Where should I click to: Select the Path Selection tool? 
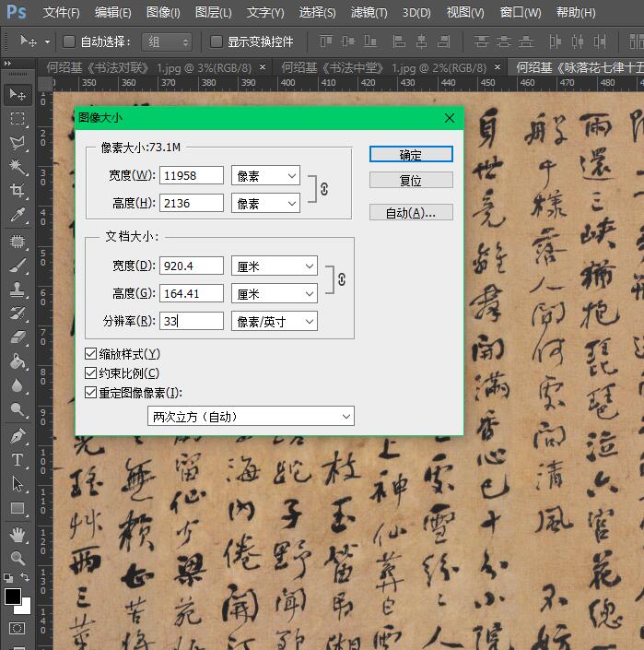18,484
